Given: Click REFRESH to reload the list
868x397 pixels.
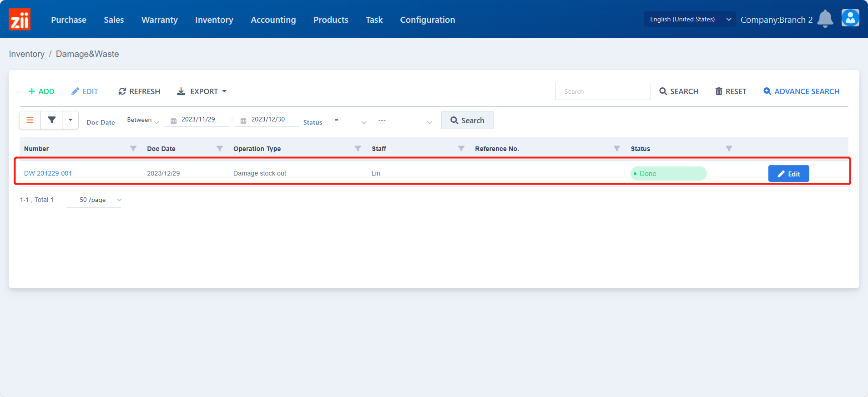Looking at the screenshot, I should coord(139,91).
